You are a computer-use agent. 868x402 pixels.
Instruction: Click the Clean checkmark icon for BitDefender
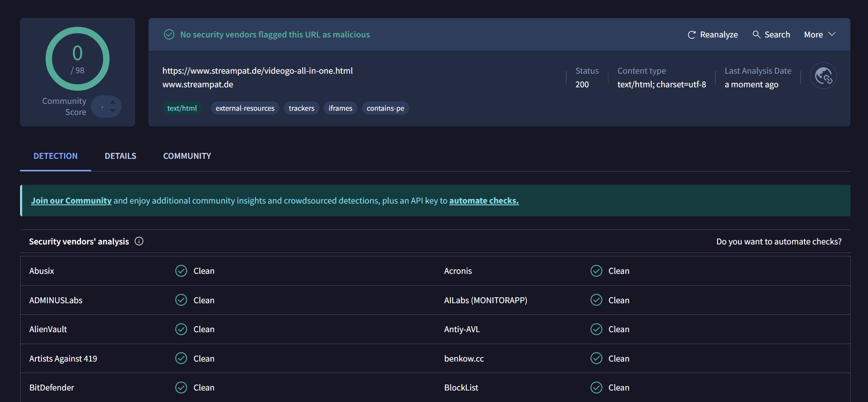click(181, 388)
